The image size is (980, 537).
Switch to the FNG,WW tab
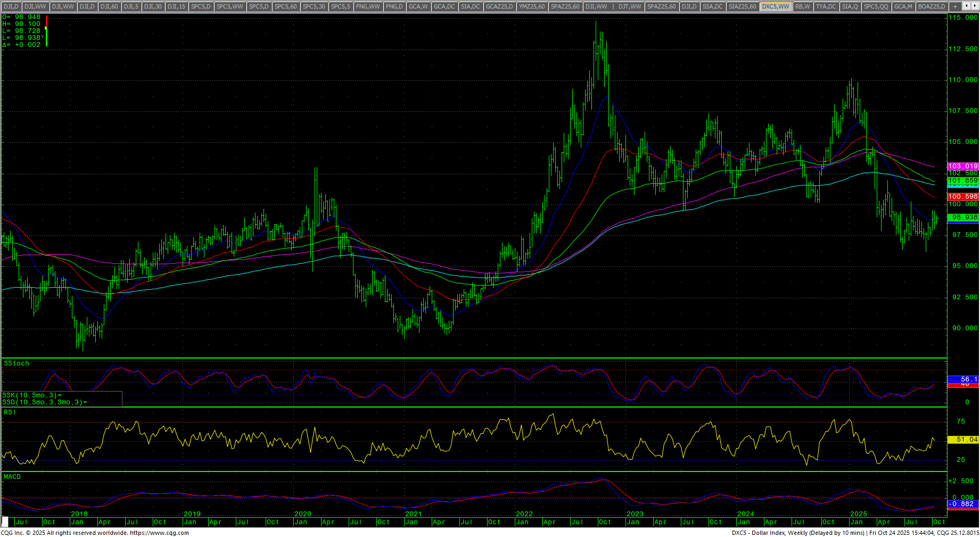pyautogui.click(x=368, y=6)
